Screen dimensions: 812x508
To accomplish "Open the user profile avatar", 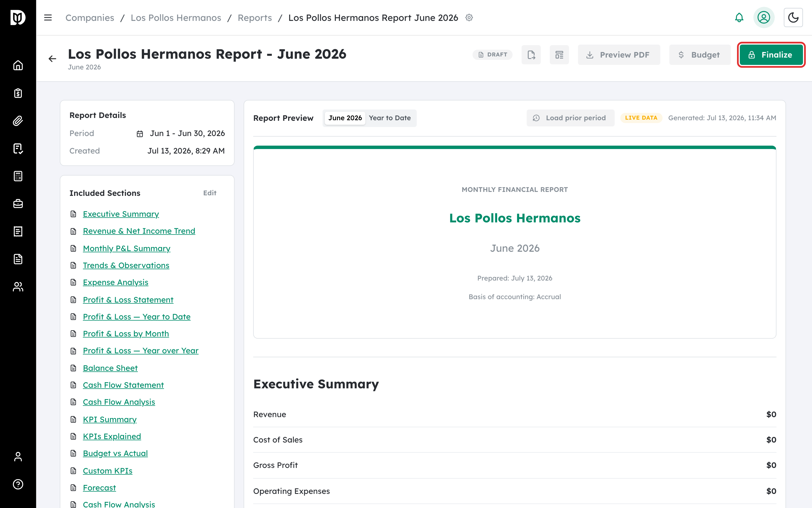I will 764,17.
